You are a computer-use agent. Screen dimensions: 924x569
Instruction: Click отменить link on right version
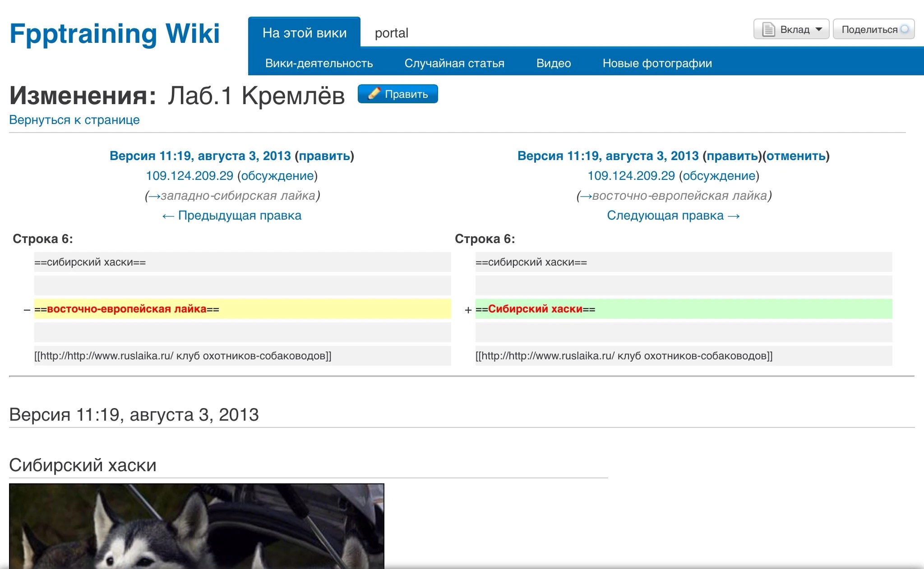tap(796, 156)
